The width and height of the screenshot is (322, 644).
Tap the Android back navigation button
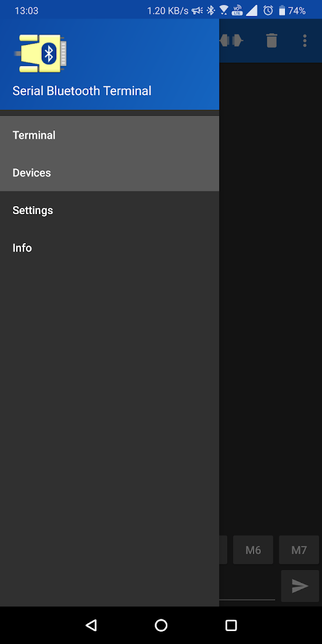(x=91, y=625)
